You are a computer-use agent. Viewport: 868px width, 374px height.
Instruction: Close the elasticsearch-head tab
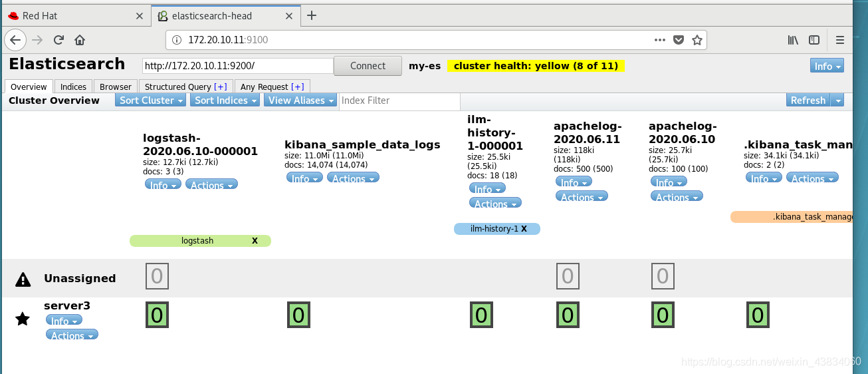coord(290,16)
